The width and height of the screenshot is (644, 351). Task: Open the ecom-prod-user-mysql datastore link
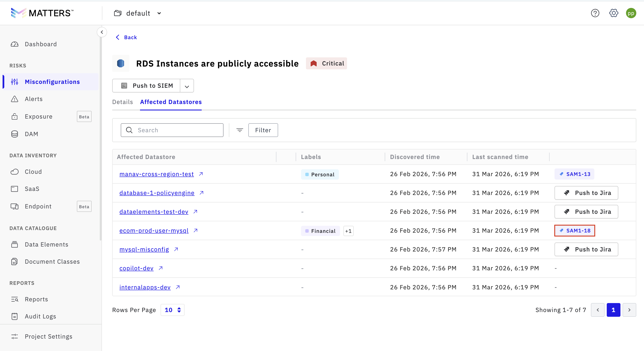154,231
